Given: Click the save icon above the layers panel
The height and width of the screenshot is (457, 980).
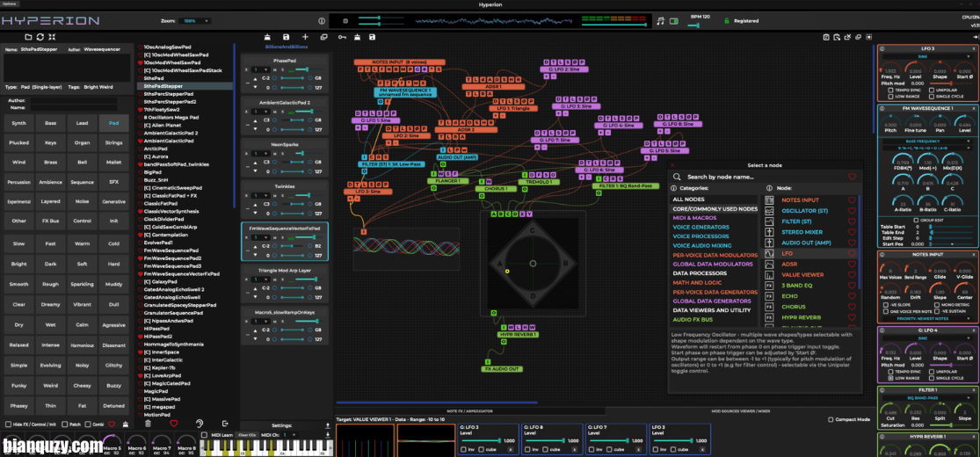Looking at the screenshot, I should click(287, 37).
